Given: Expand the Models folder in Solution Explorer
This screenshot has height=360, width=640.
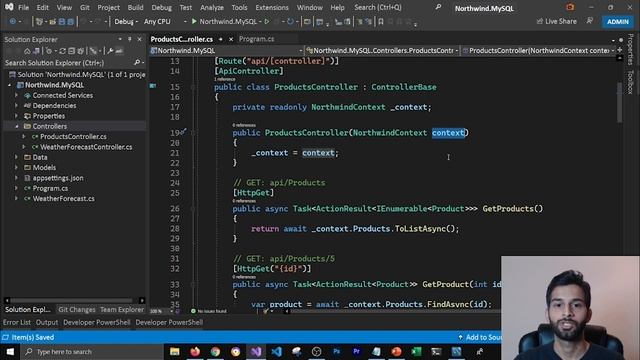Looking at the screenshot, I should (x=16, y=167).
